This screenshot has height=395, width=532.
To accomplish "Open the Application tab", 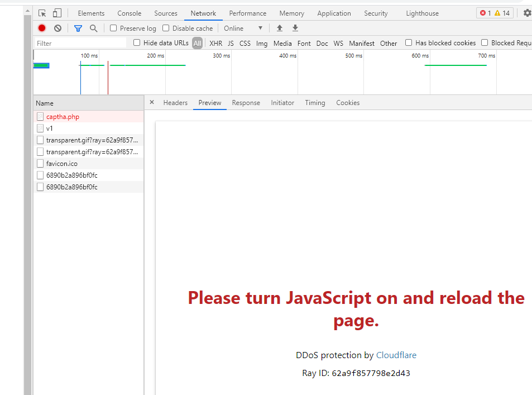I will tap(334, 13).
